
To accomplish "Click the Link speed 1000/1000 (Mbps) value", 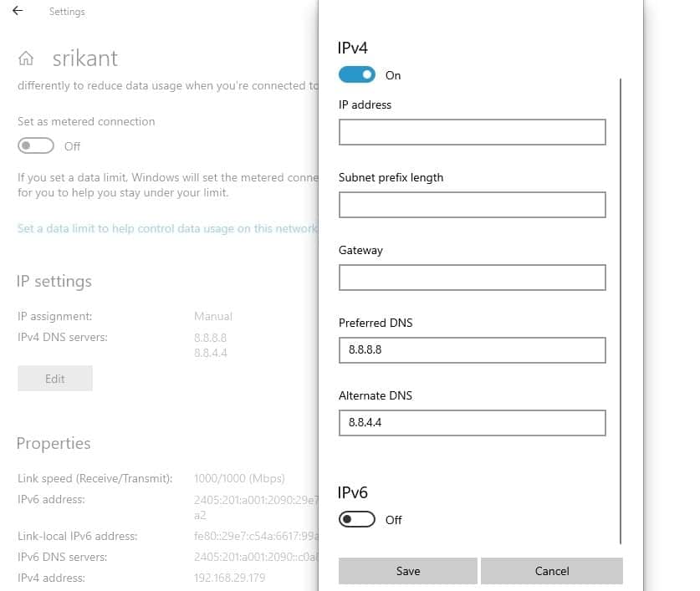I will point(239,479).
